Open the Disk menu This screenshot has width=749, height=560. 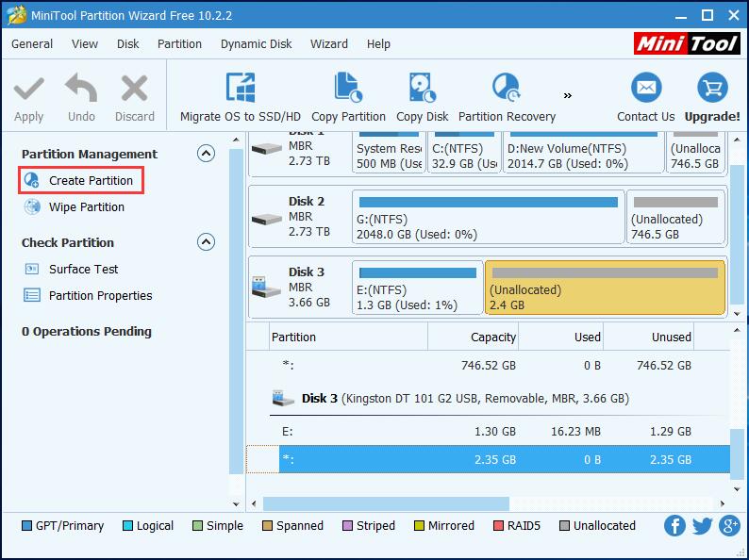tap(128, 44)
